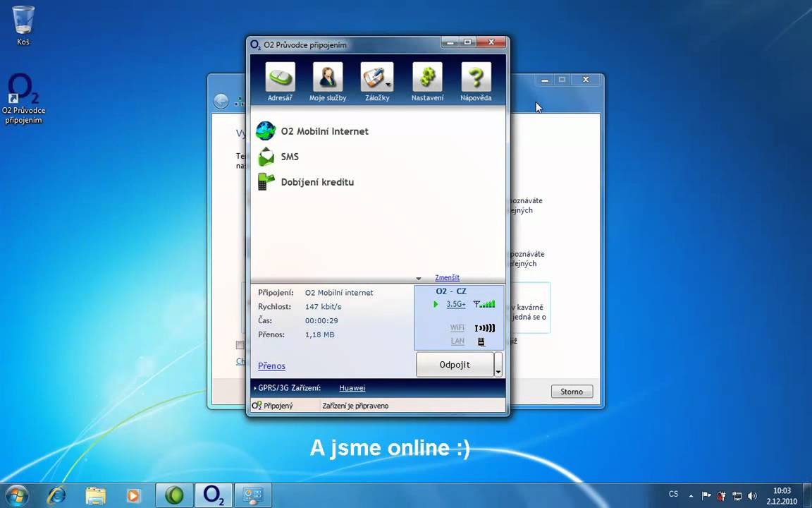
Task: Open the Přenos transfer link
Action: point(271,366)
